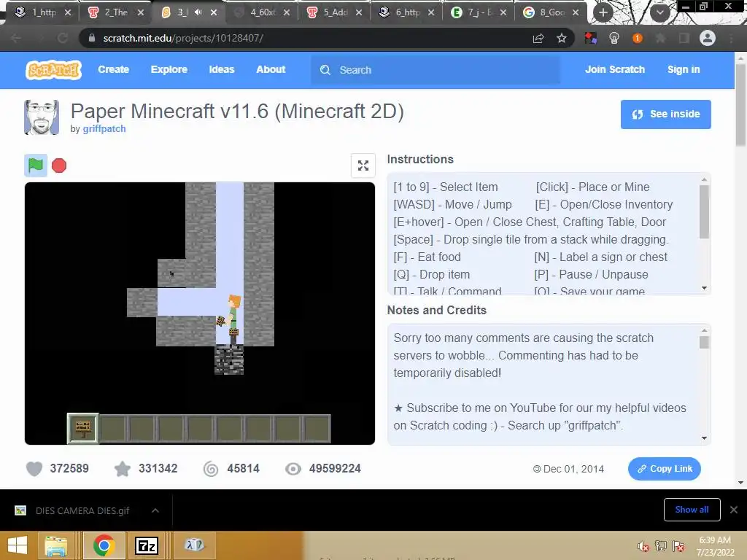Open griffpatch's profile avatar

pyautogui.click(x=42, y=117)
